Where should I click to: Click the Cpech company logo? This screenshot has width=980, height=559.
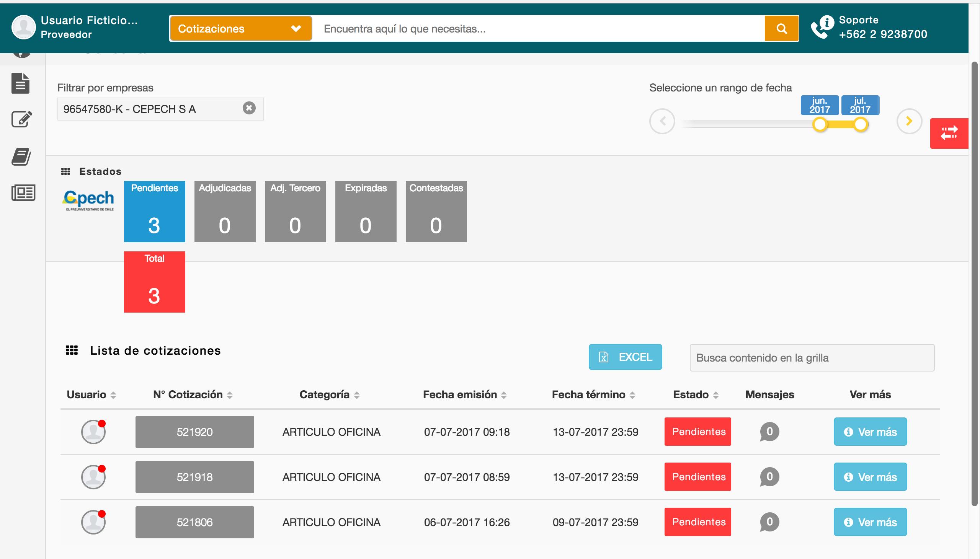coord(88,200)
